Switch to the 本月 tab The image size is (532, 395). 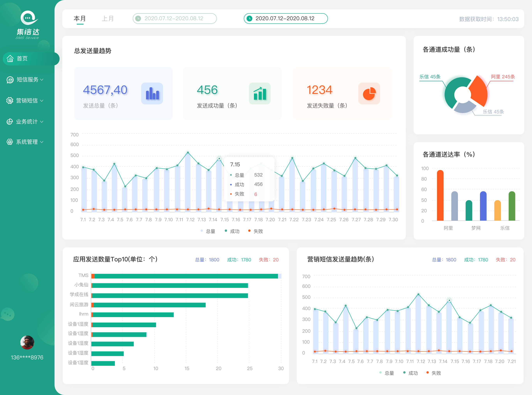point(80,19)
